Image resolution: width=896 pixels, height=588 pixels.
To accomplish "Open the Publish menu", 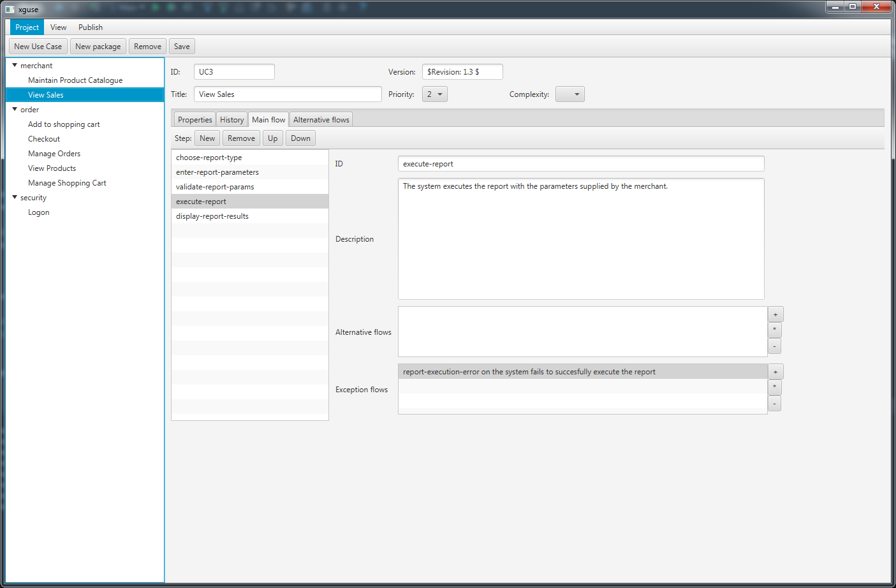I will tap(91, 27).
